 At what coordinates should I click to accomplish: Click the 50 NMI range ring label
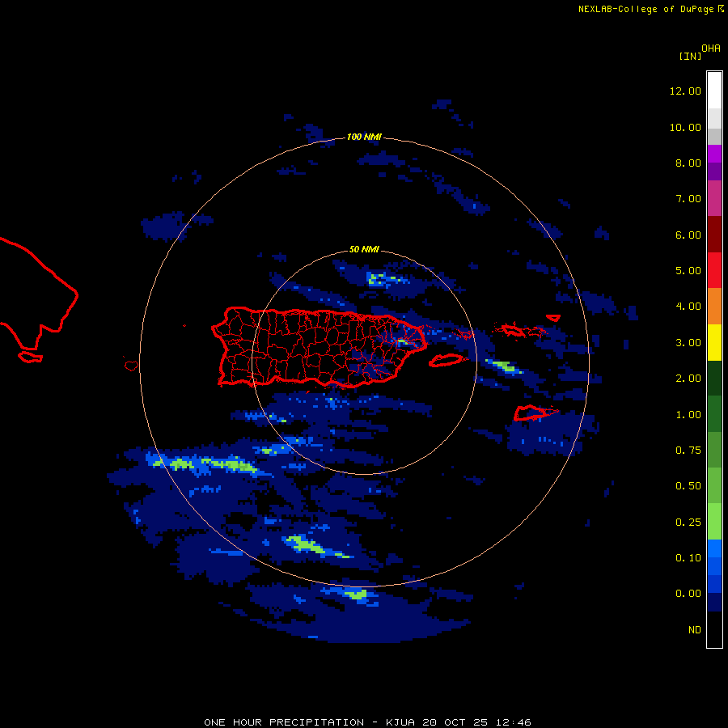(364, 249)
